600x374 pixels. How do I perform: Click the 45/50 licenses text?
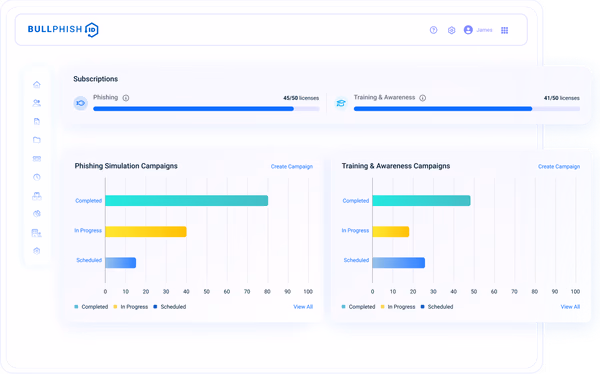click(x=301, y=98)
